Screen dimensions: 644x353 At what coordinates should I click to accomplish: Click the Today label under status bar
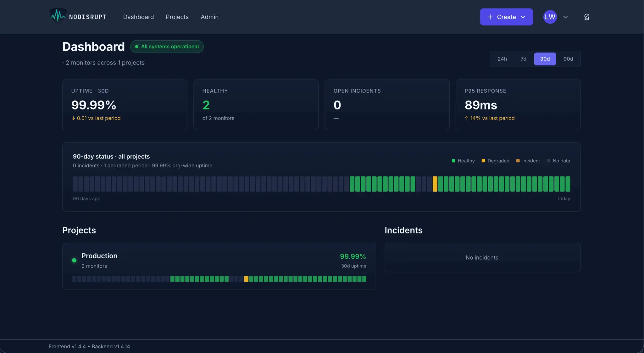click(x=563, y=199)
